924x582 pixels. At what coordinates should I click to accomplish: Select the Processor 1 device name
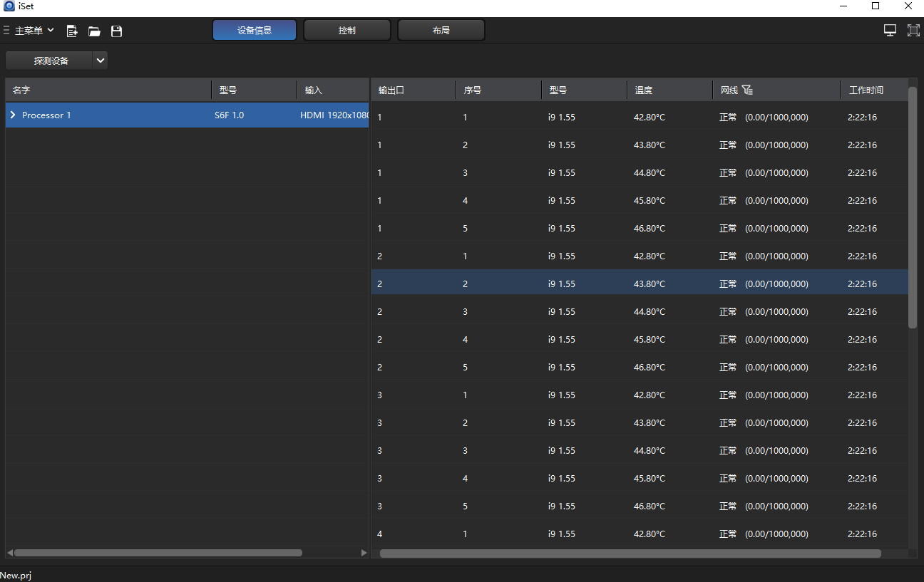point(46,115)
